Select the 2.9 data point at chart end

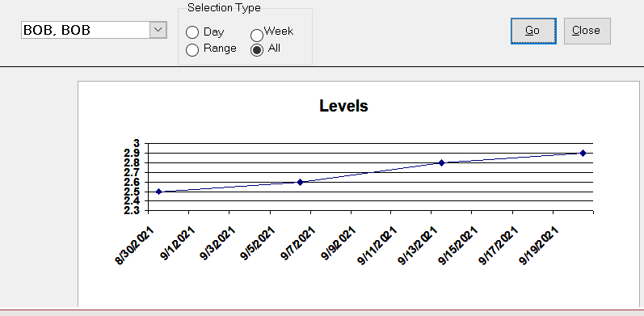(583, 153)
